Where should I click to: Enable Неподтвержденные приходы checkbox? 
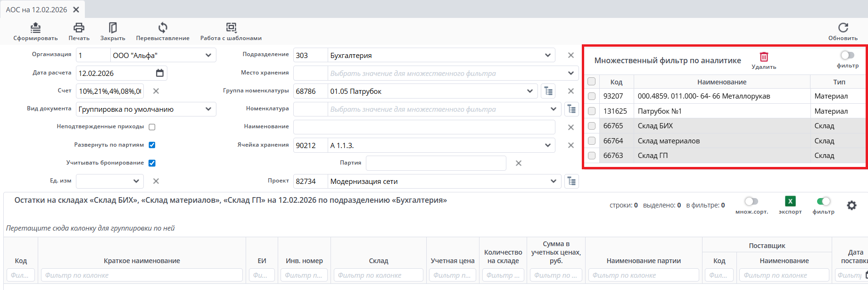point(152,127)
